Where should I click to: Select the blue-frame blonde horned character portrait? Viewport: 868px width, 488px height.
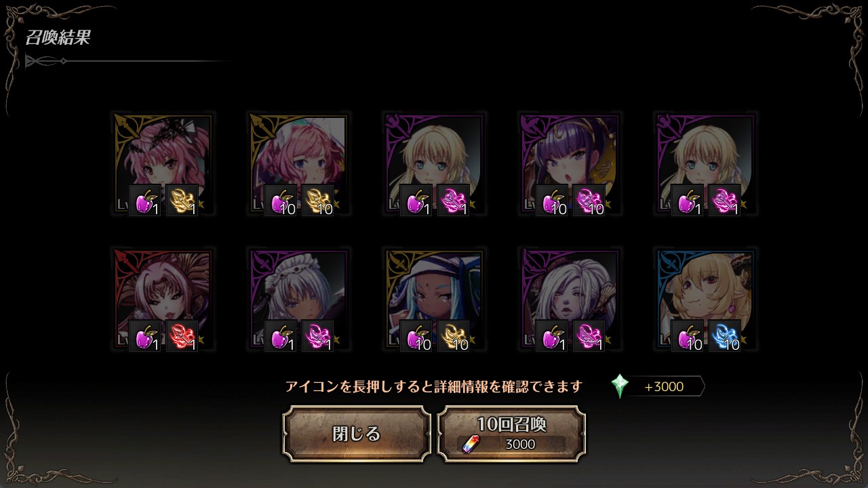point(705,300)
